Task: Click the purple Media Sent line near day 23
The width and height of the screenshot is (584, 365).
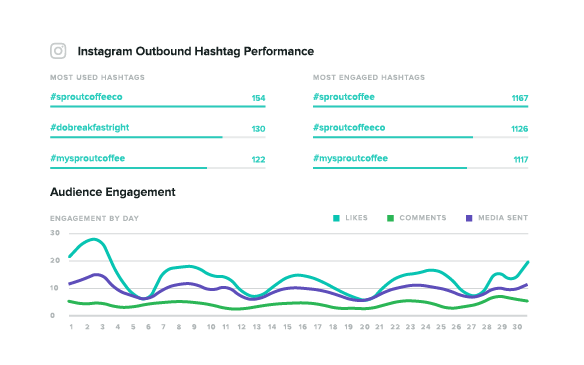Action: pyautogui.click(x=410, y=286)
